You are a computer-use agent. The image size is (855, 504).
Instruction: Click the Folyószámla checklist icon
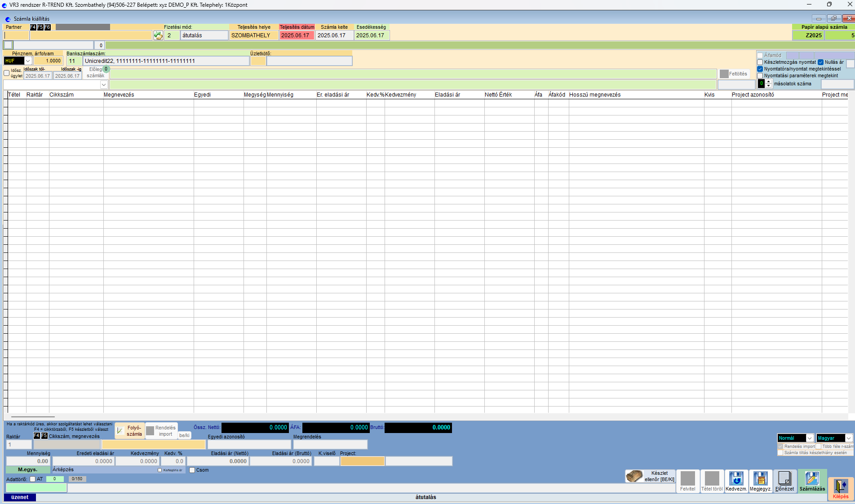[x=120, y=431]
